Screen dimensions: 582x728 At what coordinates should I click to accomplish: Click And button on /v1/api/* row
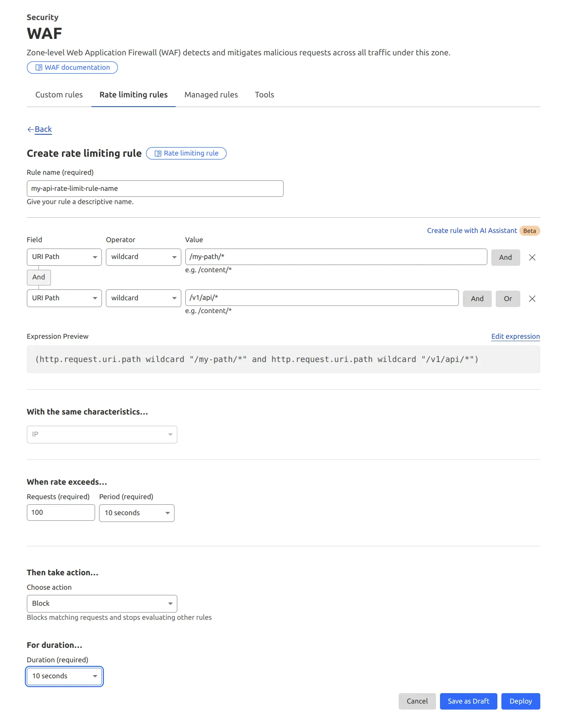[477, 299]
